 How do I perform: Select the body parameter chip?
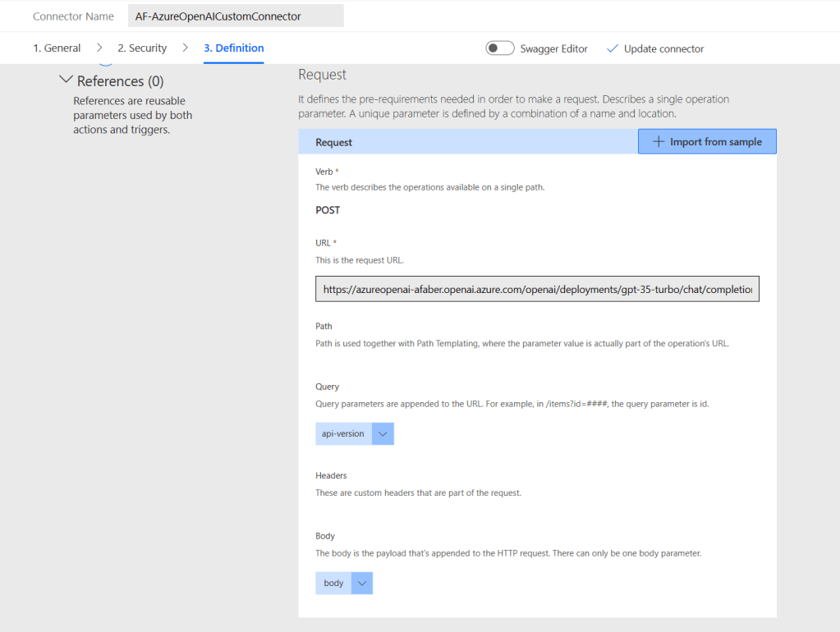(333, 584)
